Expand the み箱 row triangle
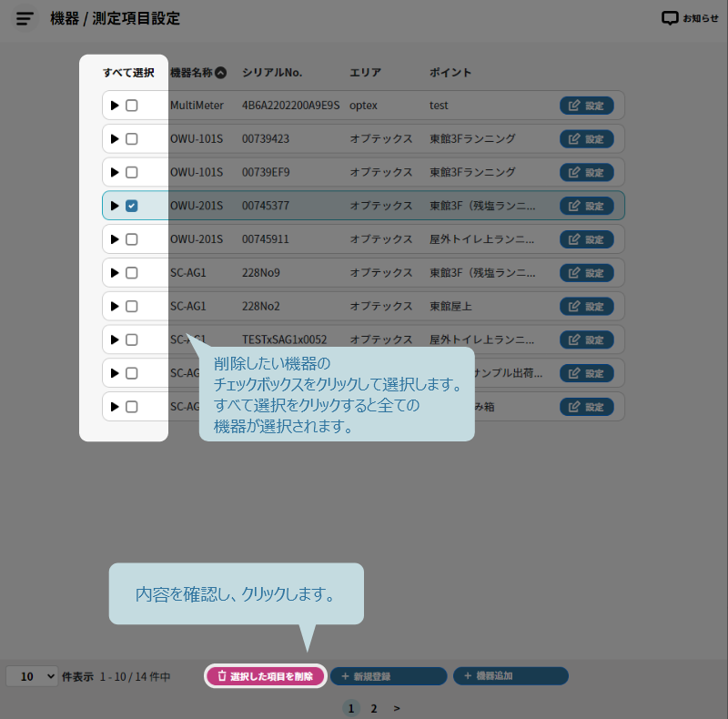 point(115,407)
